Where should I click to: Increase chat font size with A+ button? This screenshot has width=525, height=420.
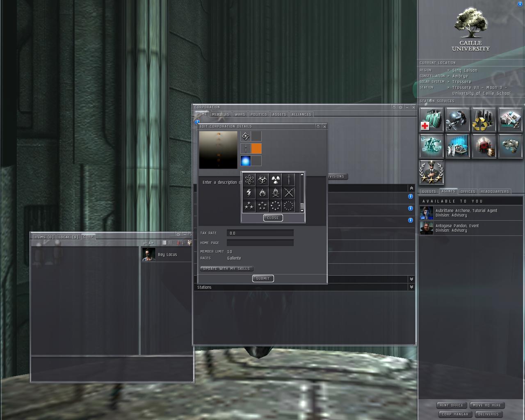point(151,243)
